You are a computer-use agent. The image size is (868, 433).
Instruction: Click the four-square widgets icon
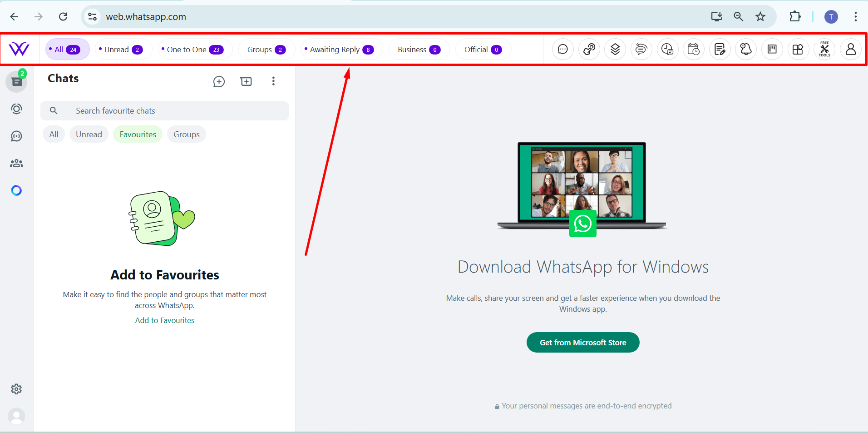point(798,49)
